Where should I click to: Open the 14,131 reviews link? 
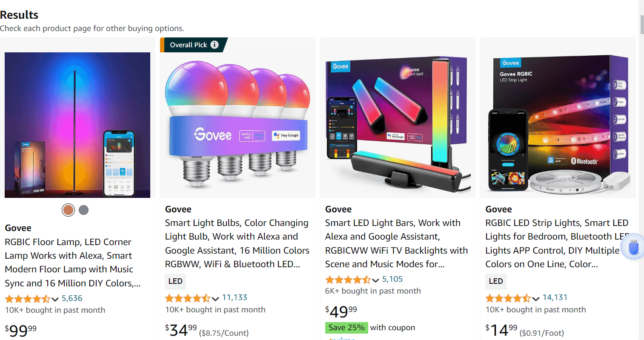pos(555,297)
